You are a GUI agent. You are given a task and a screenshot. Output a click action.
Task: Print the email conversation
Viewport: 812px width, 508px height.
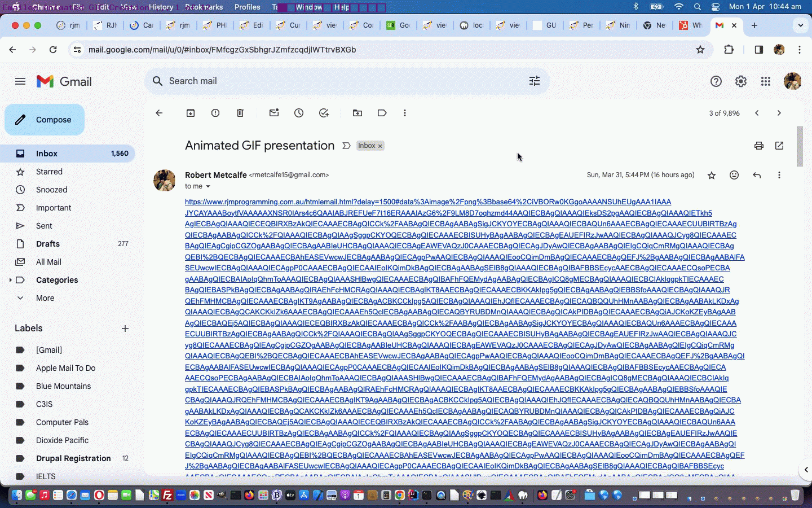(x=759, y=146)
